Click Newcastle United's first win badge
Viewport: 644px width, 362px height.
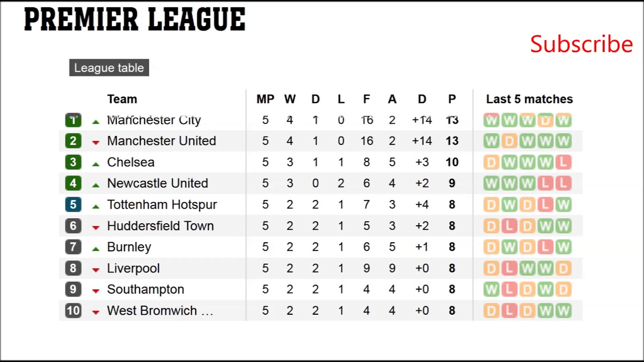[491, 184]
